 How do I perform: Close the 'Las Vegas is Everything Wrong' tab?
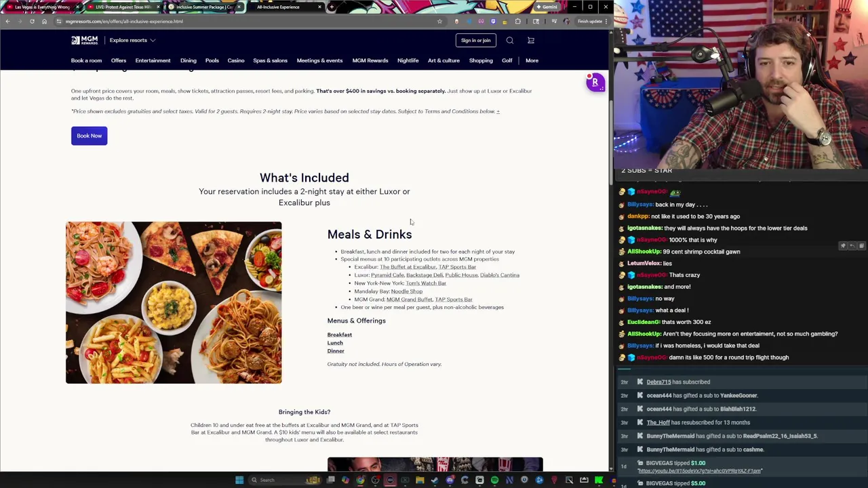[77, 7]
